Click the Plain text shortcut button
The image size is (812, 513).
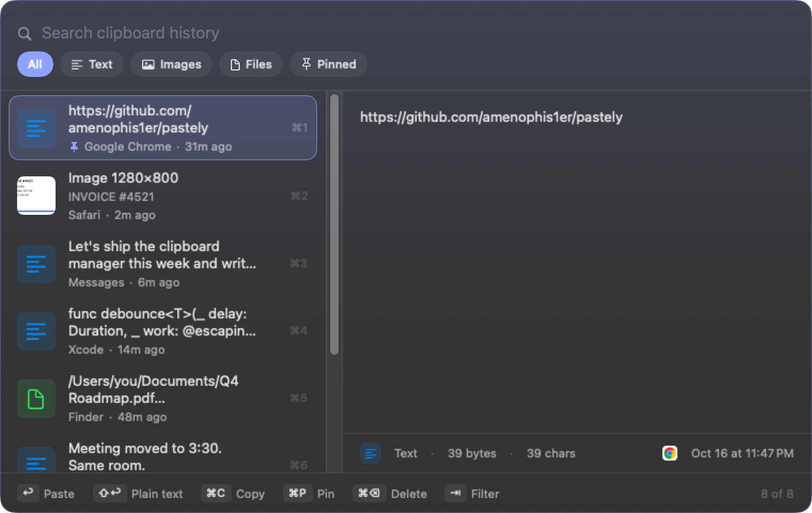point(138,493)
